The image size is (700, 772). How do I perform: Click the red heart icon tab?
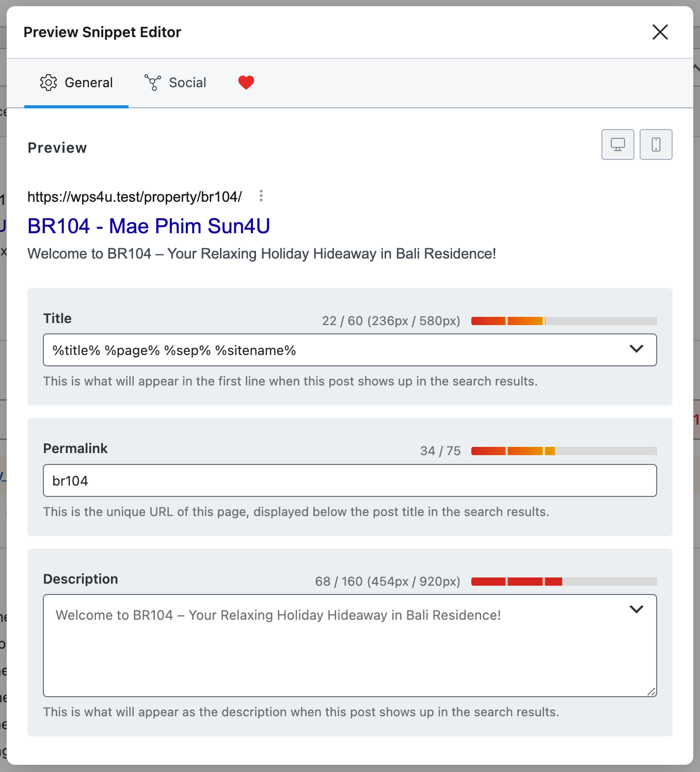click(246, 83)
